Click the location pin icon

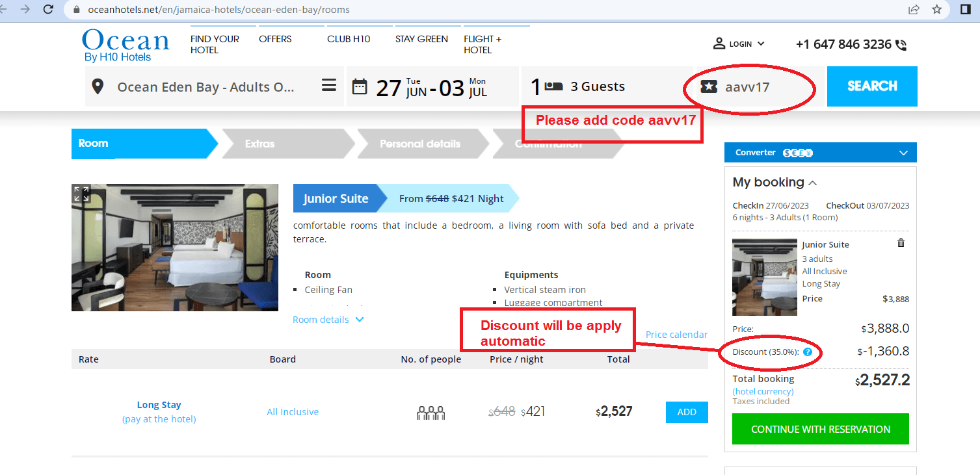(x=98, y=86)
